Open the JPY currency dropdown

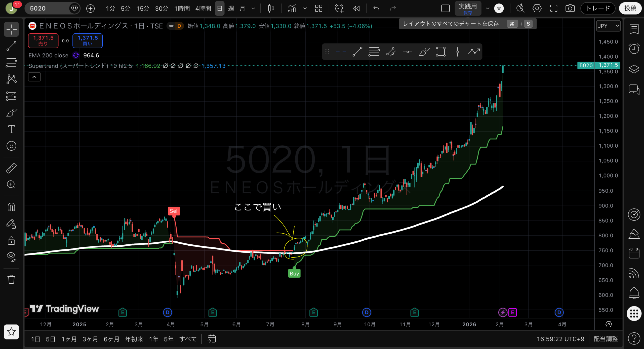click(608, 26)
